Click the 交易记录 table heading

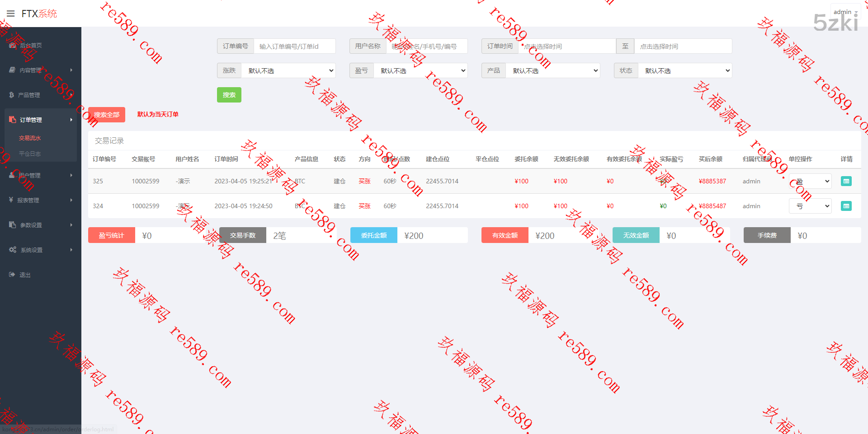pyautogui.click(x=109, y=141)
